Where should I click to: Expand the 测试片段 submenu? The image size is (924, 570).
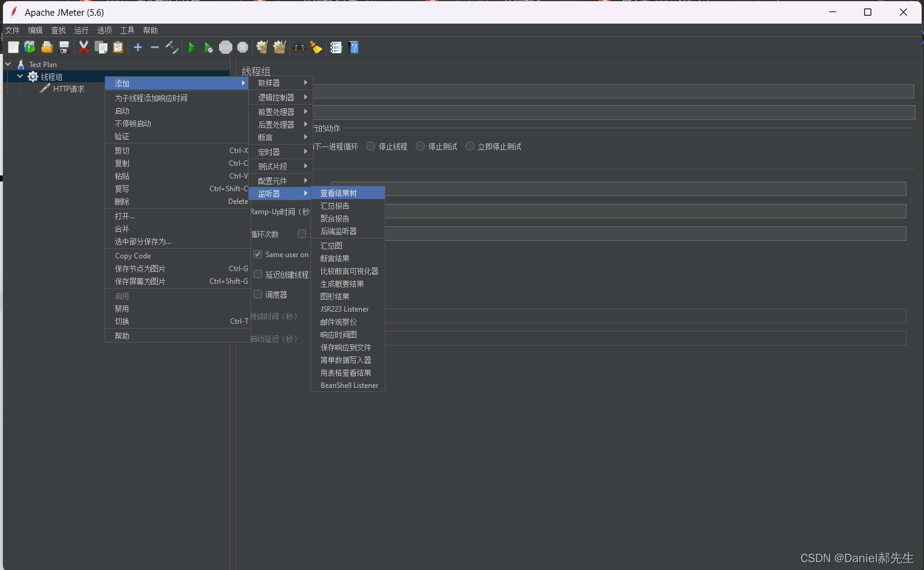(x=281, y=166)
